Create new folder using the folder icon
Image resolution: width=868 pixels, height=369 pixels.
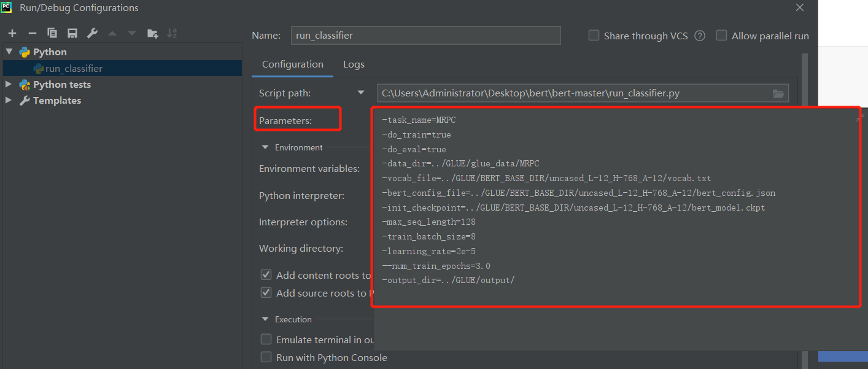coord(153,33)
